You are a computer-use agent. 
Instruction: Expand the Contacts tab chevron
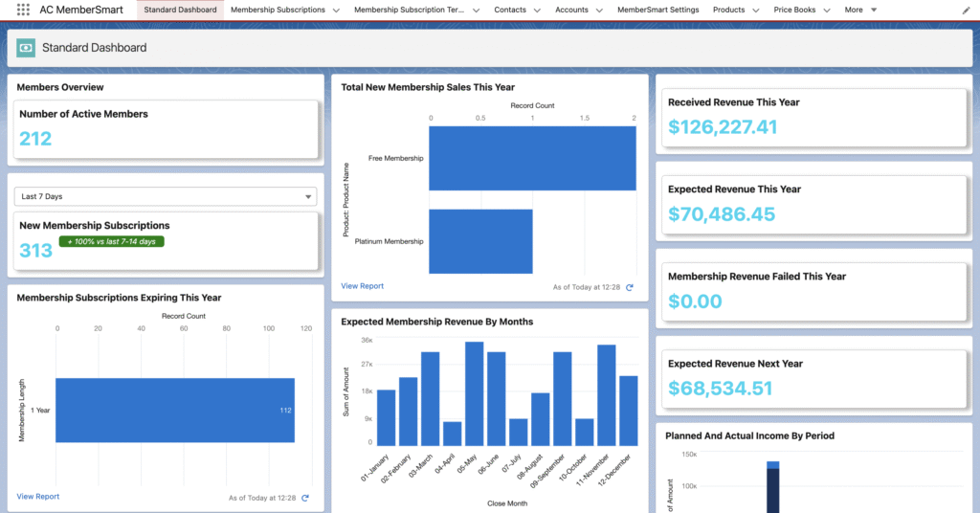537,11
